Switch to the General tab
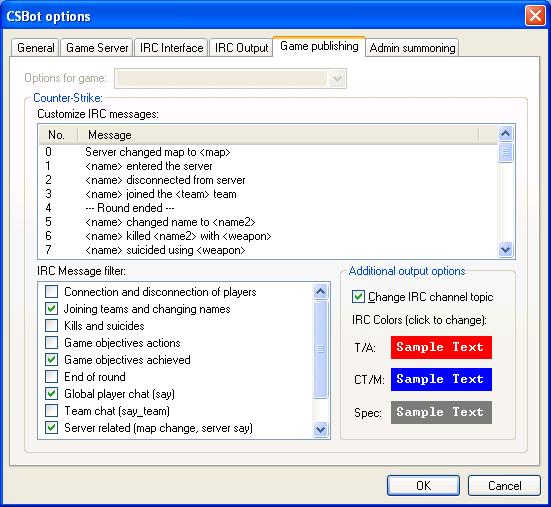Image resolution: width=551 pixels, height=507 pixels. point(35,47)
